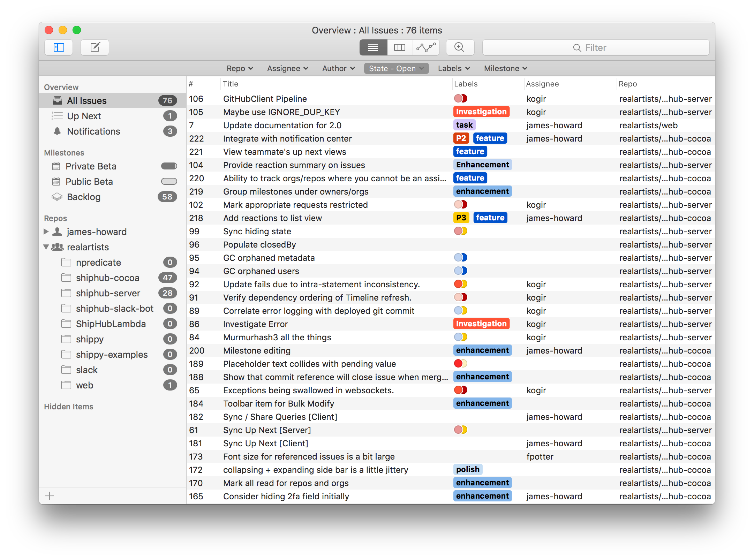Viewport: 754px width, 560px height.
Task: Click color dots on GitHubClient Pipeline row
Action: click(x=461, y=98)
